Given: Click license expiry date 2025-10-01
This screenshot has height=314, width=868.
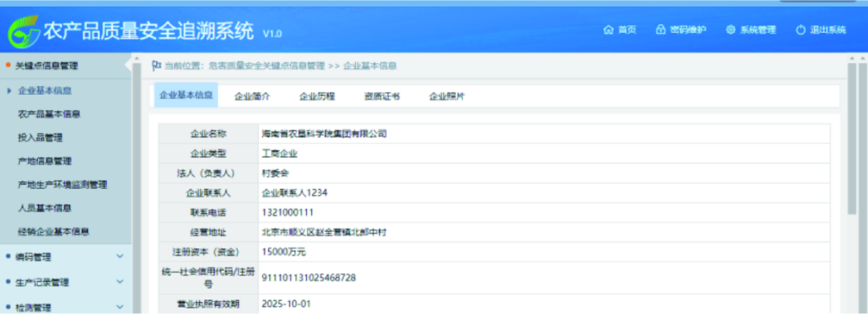Looking at the screenshot, I should pyautogui.click(x=287, y=304).
